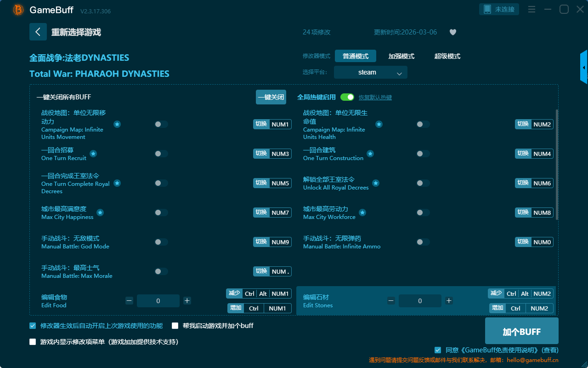Screen dimensions: 588x368
Task: Click star icon beside Unlock All Royal Decrees
Action: tap(376, 183)
